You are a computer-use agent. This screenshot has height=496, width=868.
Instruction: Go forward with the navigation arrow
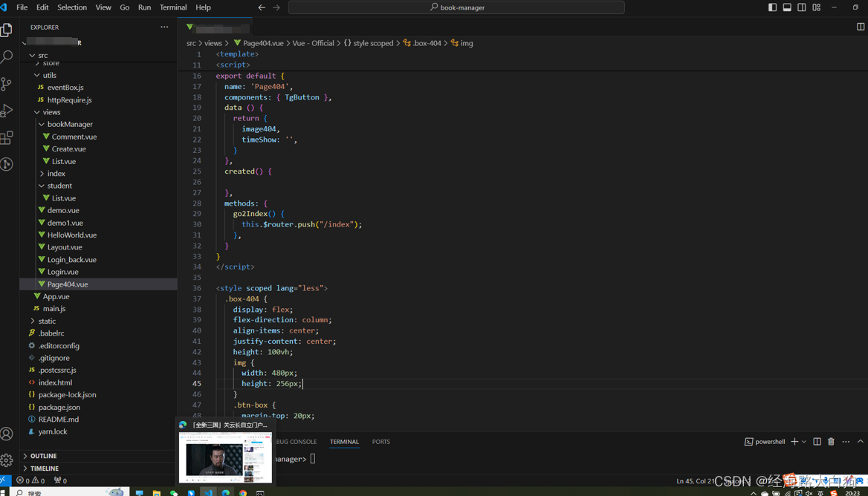pyautogui.click(x=276, y=7)
